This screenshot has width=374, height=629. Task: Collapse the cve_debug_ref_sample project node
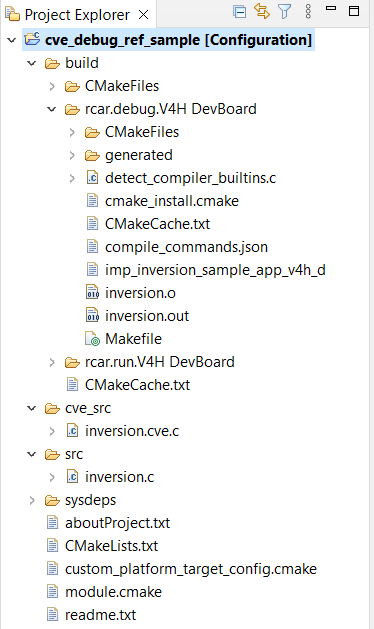tap(12, 40)
